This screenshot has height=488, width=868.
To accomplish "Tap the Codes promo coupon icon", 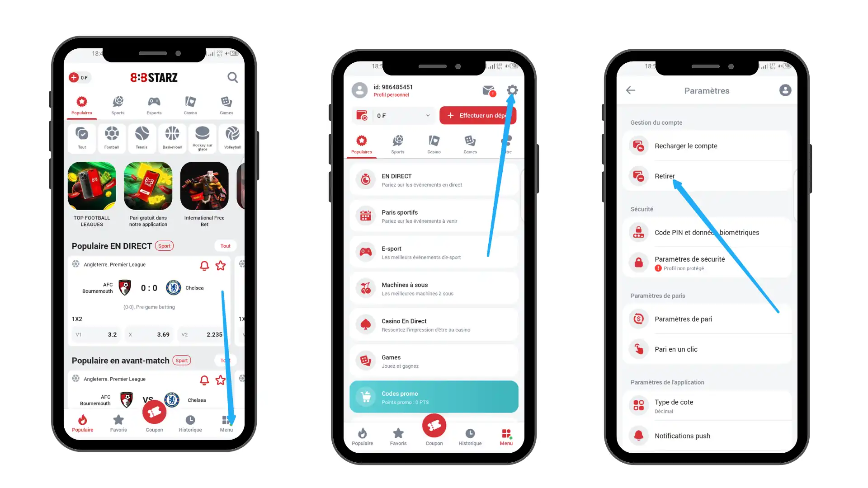I will [366, 398].
